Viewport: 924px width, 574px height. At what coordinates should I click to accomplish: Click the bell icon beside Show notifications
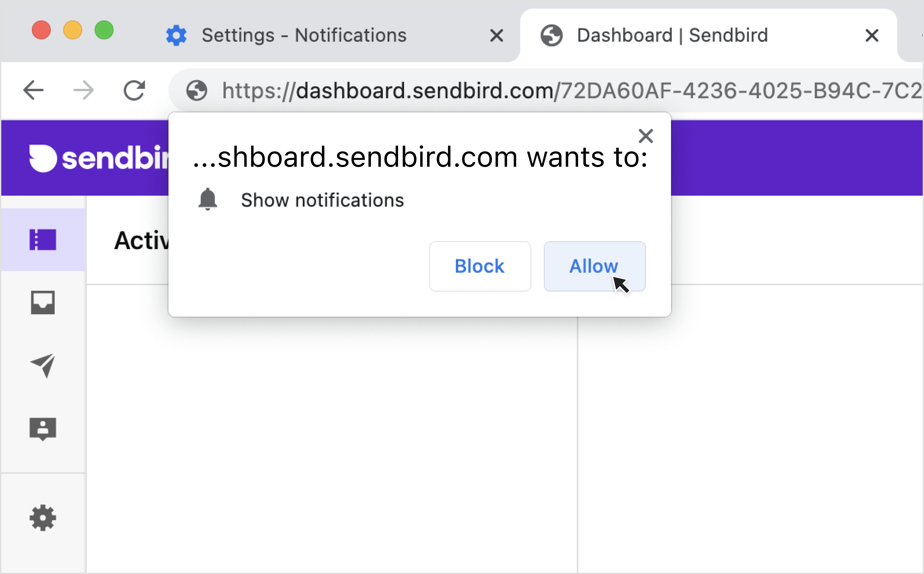pyautogui.click(x=208, y=199)
